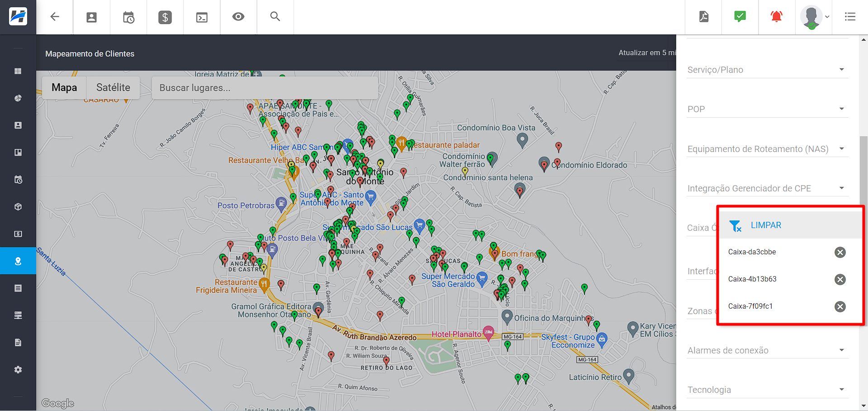Screen dimensions: 868x411
Task: Open the terminal console icon
Action: click(x=202, y=17)
